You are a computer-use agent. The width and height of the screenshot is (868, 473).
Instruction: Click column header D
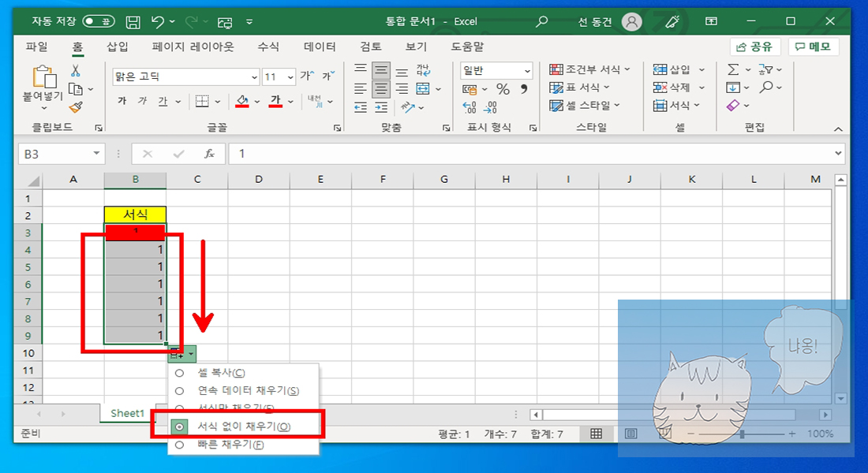(259, 179)
